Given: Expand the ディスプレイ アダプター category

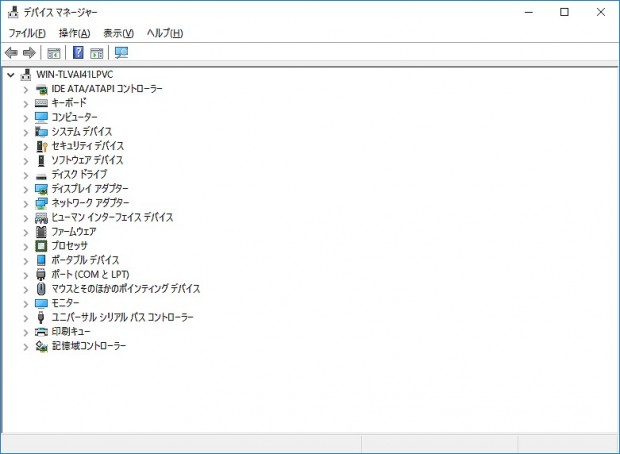Looking at the screenshot, I should (x=26, y=189).
